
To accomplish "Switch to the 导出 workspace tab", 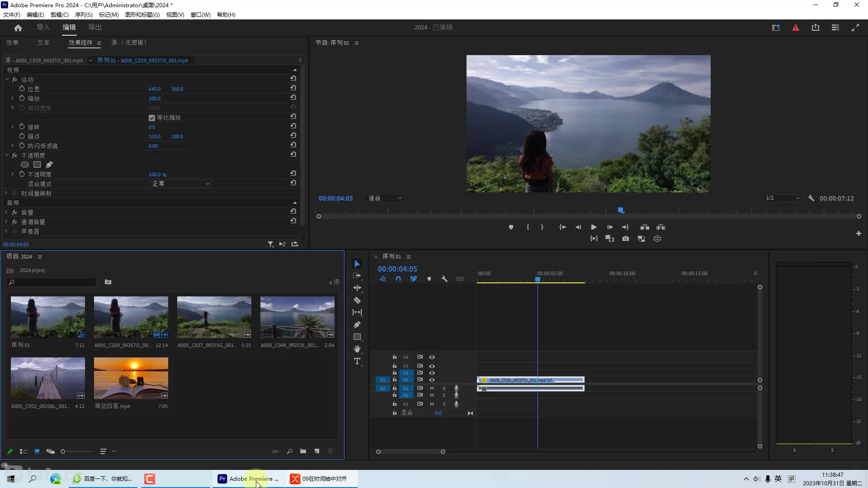I will coord(95,28).
